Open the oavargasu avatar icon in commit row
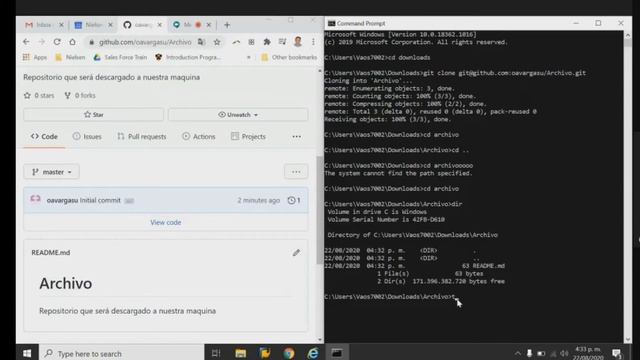 pyautogui.click(x=36, y=199)
